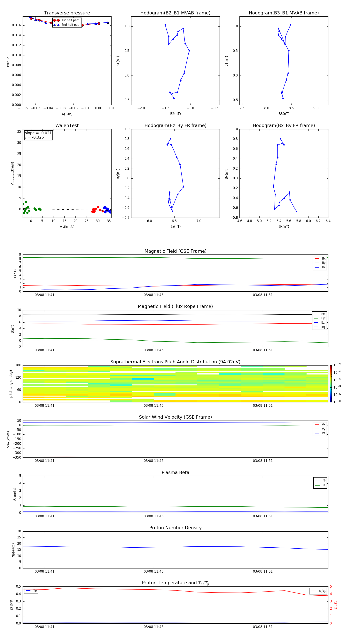Click 'Np(#/cc)' axis label
Viewport: 351px width, 644px height.
click(13, 550)
